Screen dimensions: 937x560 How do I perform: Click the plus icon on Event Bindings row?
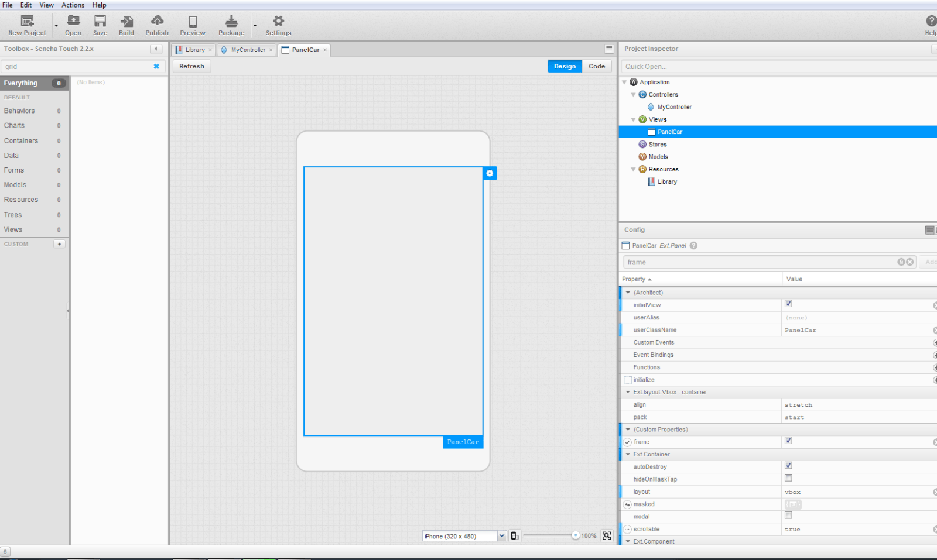pyautogui.click(x=935, y=355)
